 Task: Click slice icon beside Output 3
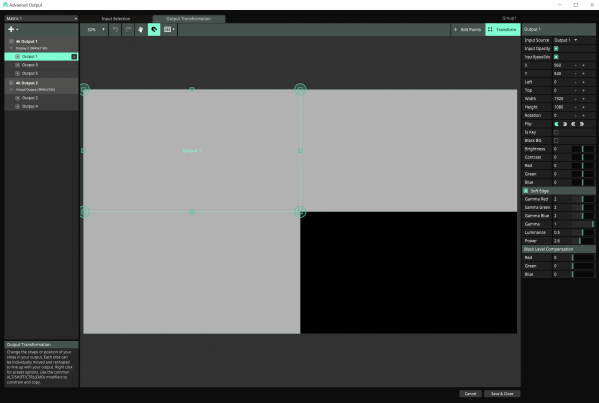(17, 65)
